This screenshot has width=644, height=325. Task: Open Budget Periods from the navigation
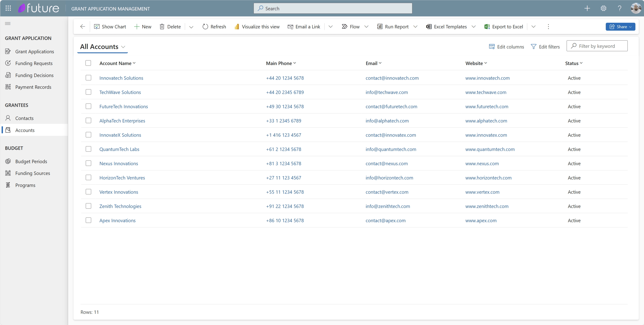pos(31,161)
